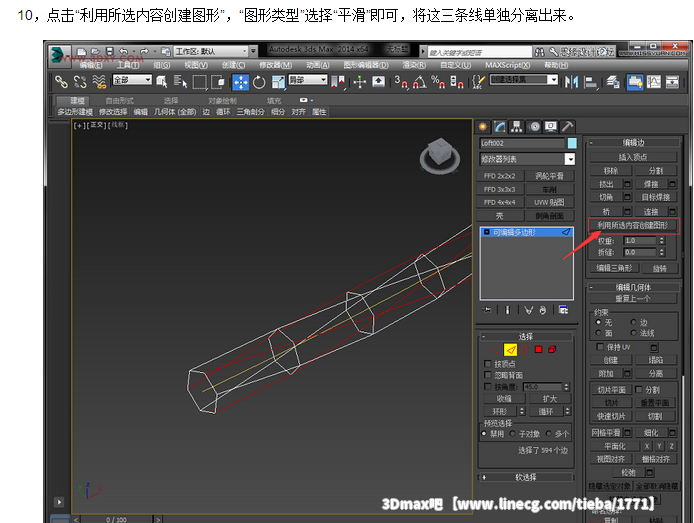The image size is (694, 523).
Task: Open the Utilities panel hammer icon
Action: pos(567,127)
